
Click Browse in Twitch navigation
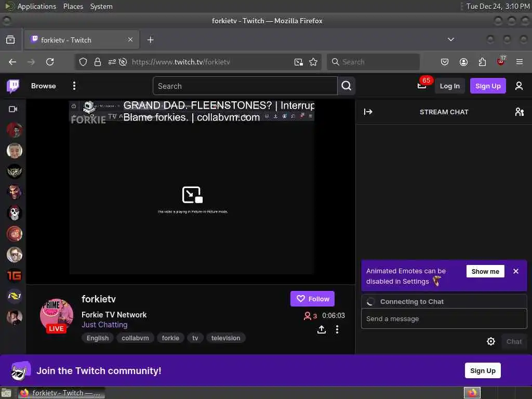pos(44,86)
